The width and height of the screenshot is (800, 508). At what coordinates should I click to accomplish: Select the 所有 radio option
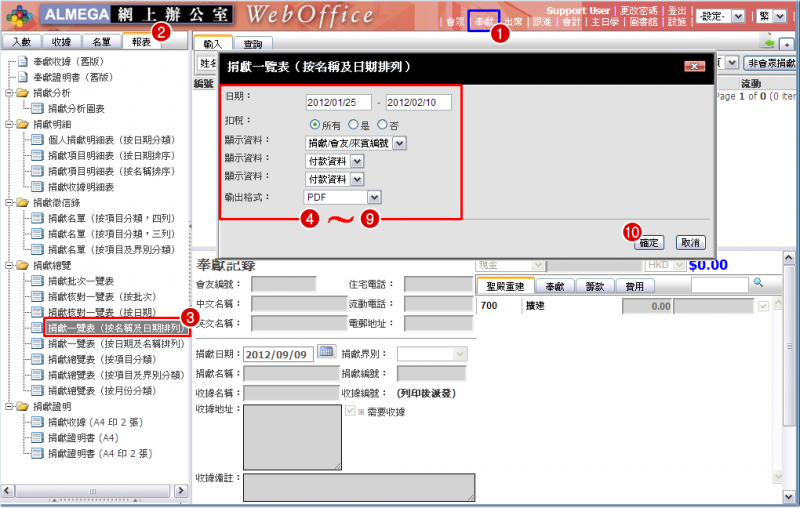click(316, 124)
